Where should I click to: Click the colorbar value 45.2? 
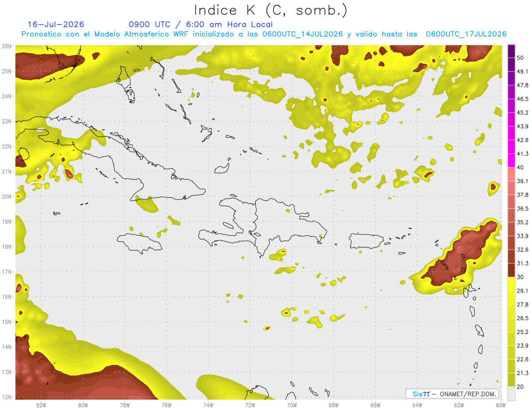coord(523,113)
